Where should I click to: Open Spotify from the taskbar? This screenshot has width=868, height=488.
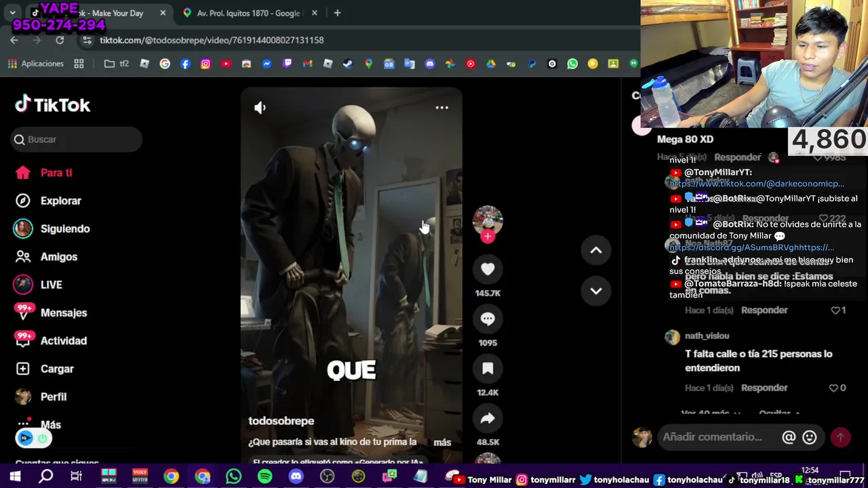(264, 477)
